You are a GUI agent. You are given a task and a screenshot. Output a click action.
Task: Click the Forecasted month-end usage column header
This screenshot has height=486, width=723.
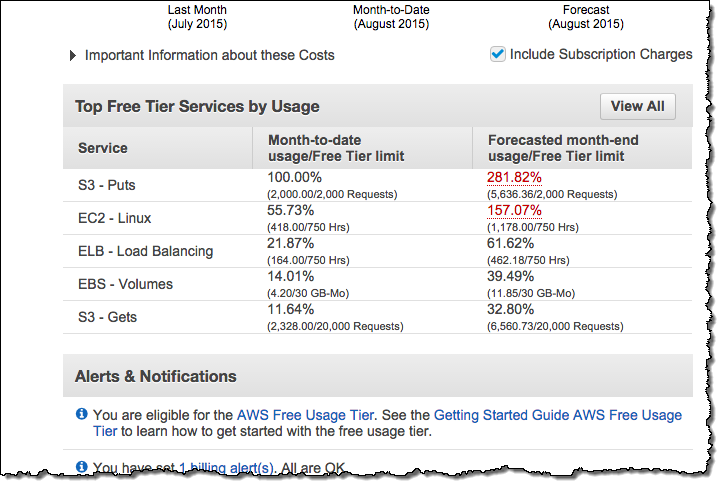coord(562,148)
